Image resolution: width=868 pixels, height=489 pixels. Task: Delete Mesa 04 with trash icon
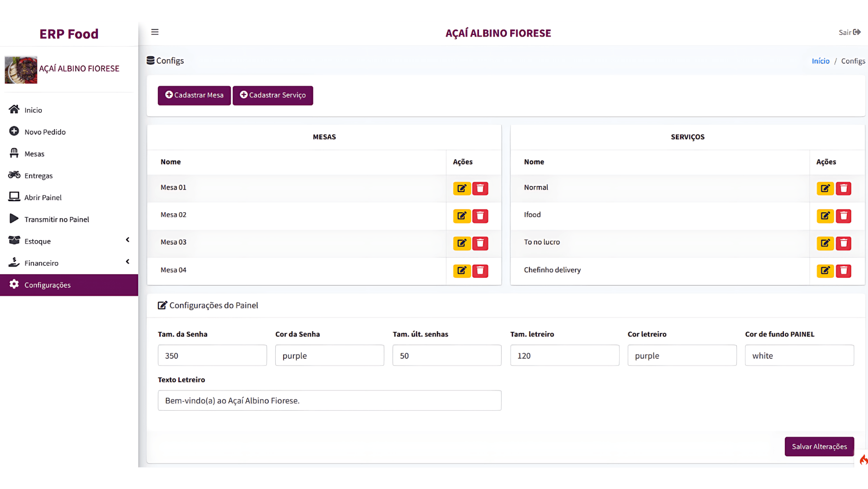[x=480, y=271]
